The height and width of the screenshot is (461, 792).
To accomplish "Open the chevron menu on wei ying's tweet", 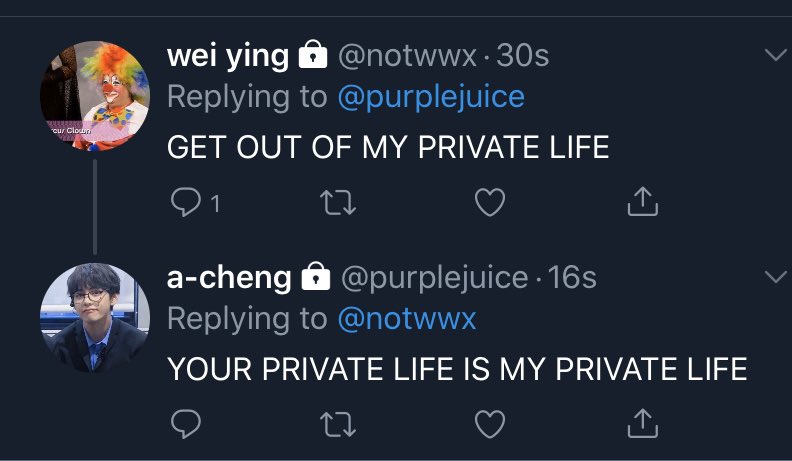I will click(776, 55).
